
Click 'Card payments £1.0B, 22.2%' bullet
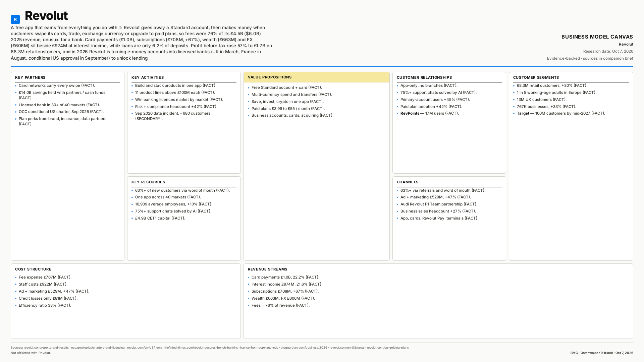tap(285, 277)
